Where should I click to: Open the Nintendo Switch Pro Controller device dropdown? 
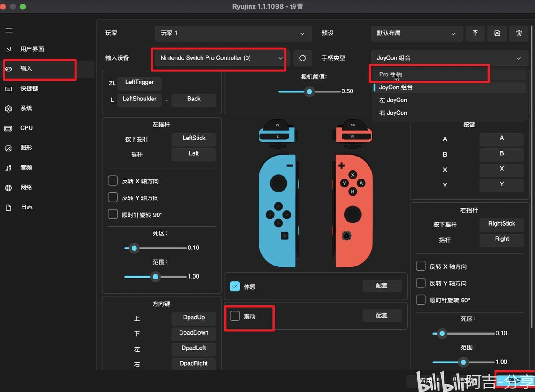click(x=222, y=58)
